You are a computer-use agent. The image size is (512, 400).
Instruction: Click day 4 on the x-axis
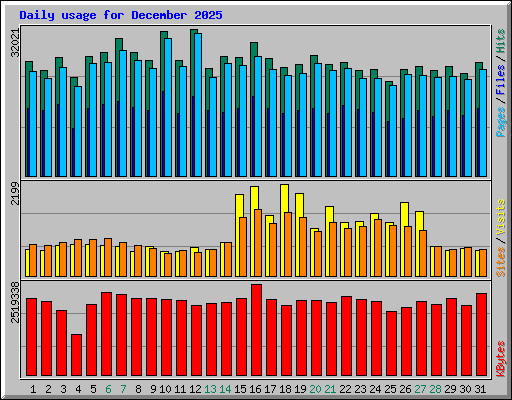coord(78,389)
